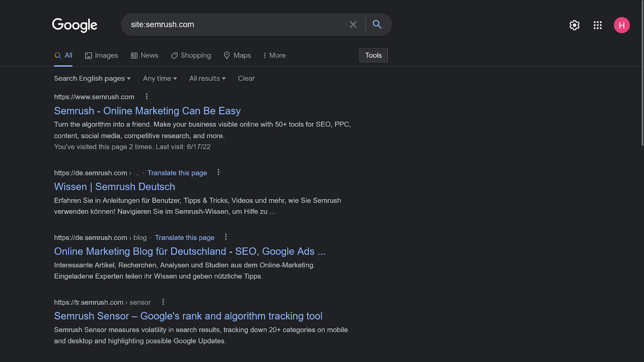Open the Settings gear icon
The width and height of the screenshot is (644, 362).
(x=574, y=25)
